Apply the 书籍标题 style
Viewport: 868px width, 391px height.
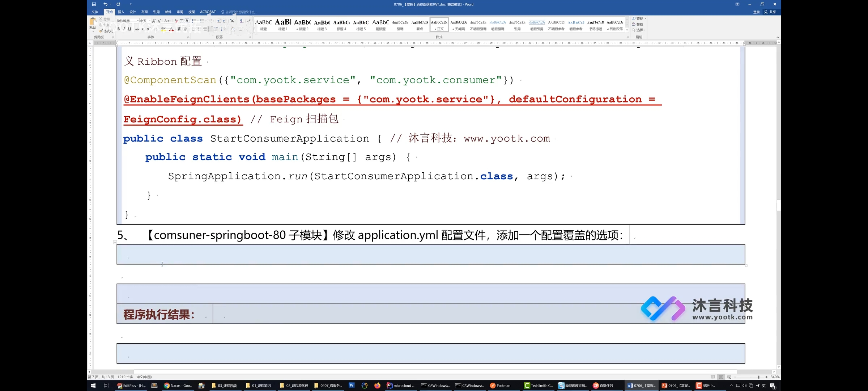click(595, 25)
